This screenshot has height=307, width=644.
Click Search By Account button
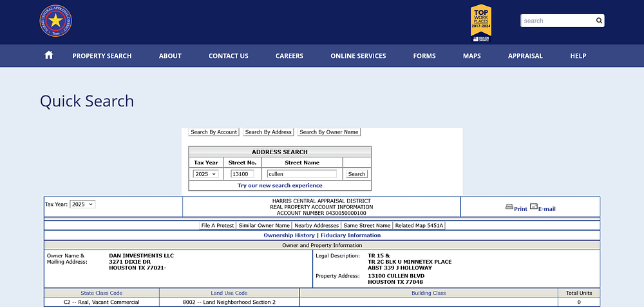tap(214, 132)
